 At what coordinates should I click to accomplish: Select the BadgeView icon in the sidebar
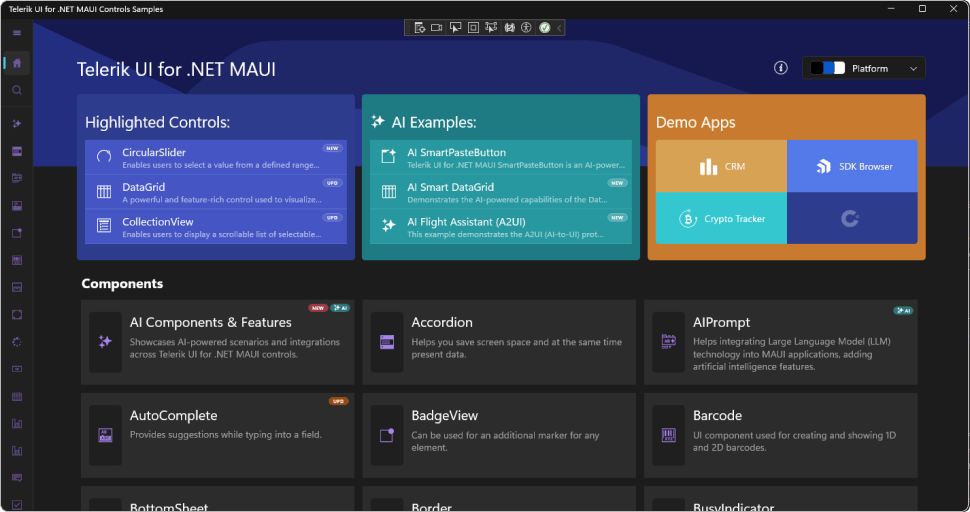pos(17,233)
